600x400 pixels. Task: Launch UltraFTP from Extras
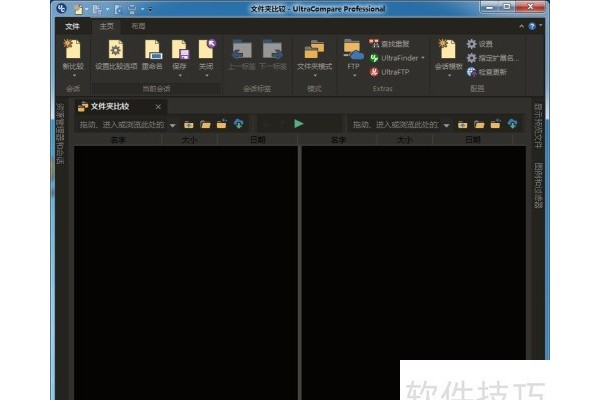(390, 72)
